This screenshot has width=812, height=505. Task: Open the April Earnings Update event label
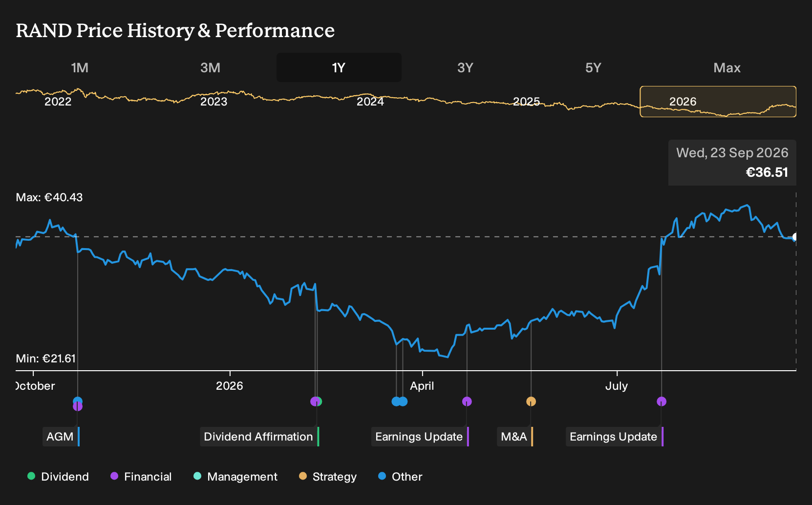pos(420,437)
